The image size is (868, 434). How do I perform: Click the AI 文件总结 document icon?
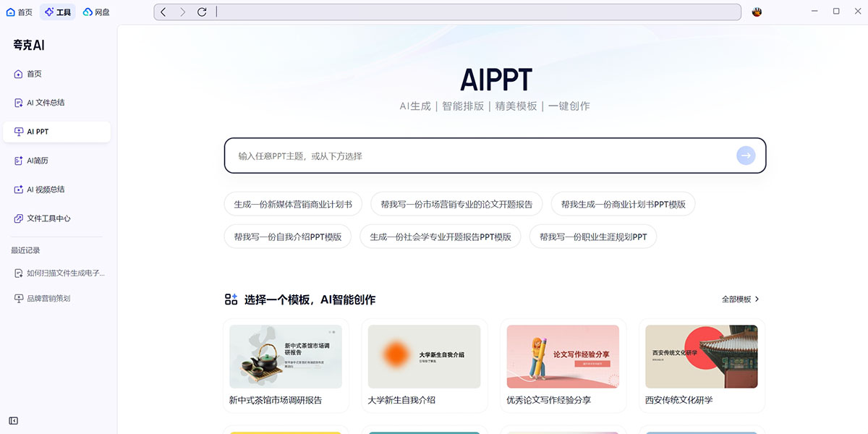point(19,103)
